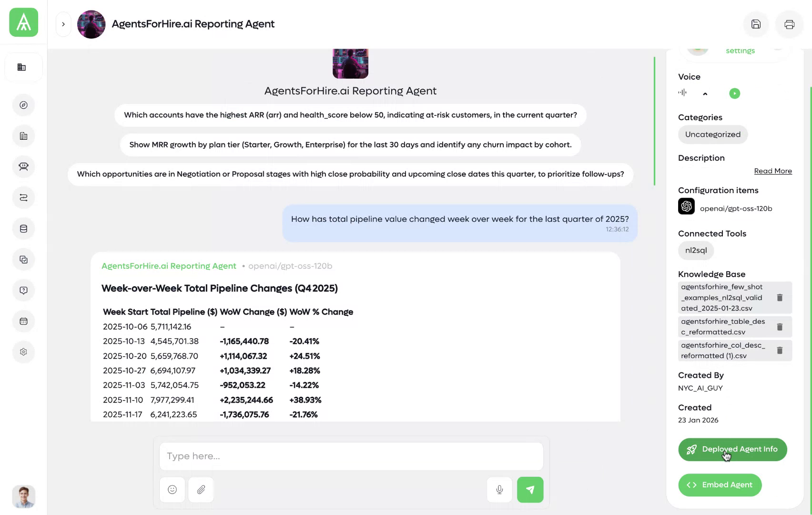Click the Deployed Agent Info button
The image size is (812, 515).
[x=732, y=450]
